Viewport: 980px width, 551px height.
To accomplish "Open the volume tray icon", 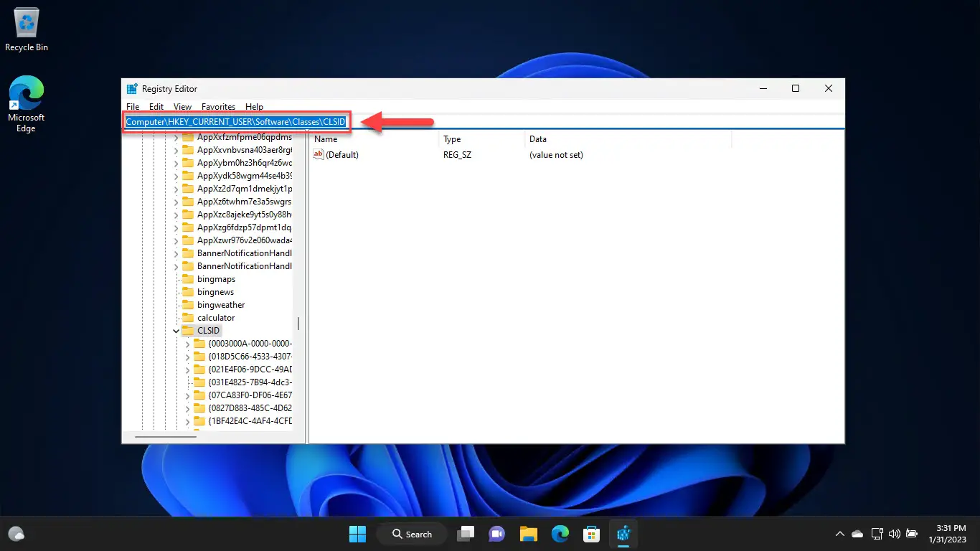I will click(894, 534).
